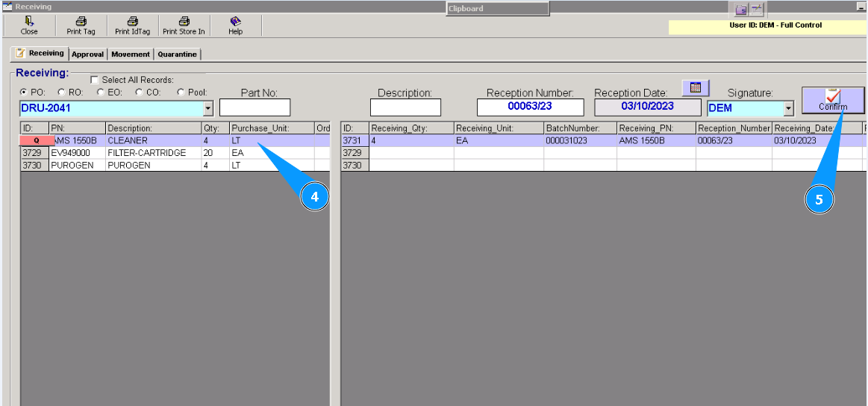Select row ID 3731 in right grid
The height and width of the screenshot is (406, 868).
[x=355, y=141]
